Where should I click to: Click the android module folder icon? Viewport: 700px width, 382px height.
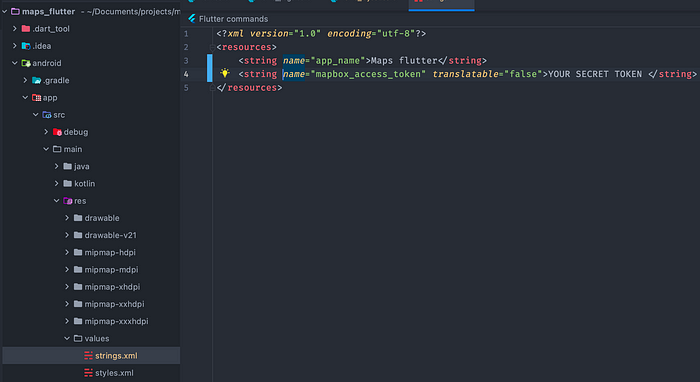(x=26, y=63)
